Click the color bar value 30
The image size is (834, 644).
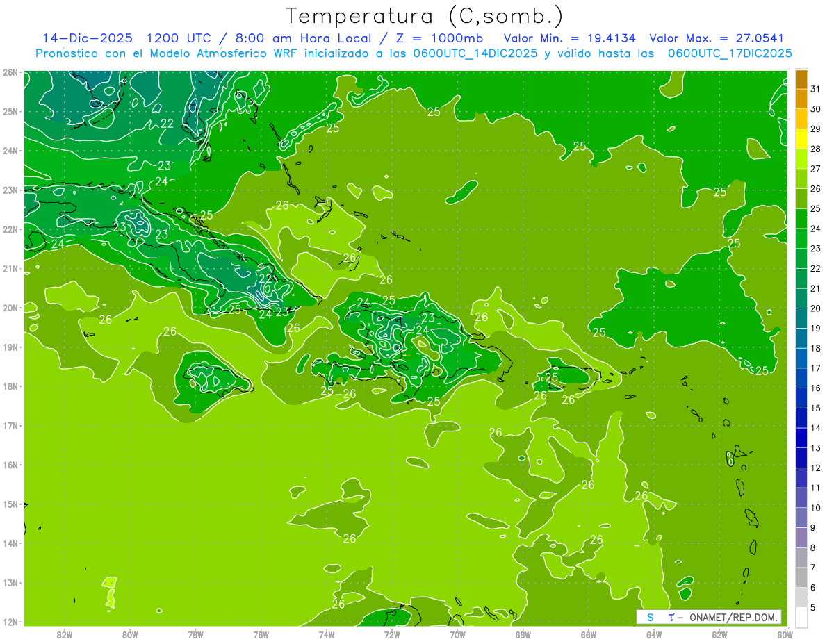tap(816, 109)
